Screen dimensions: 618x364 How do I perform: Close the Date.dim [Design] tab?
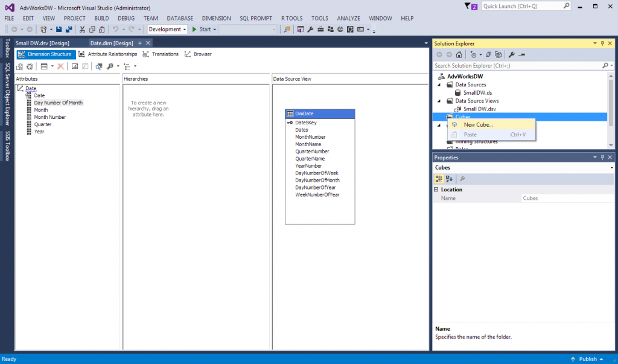click(x=148, y=43)
